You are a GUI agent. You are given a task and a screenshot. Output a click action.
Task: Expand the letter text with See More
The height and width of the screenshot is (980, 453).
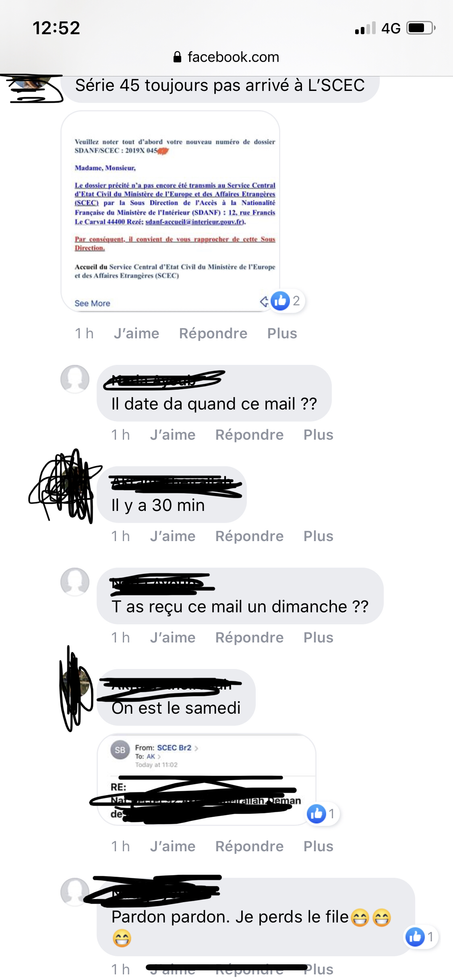(x=92, y=303)
